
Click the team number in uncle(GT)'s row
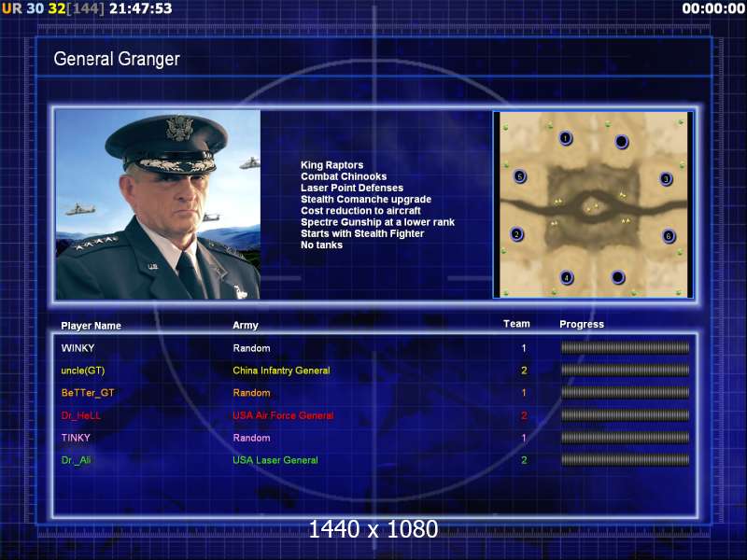click(524, 371)
